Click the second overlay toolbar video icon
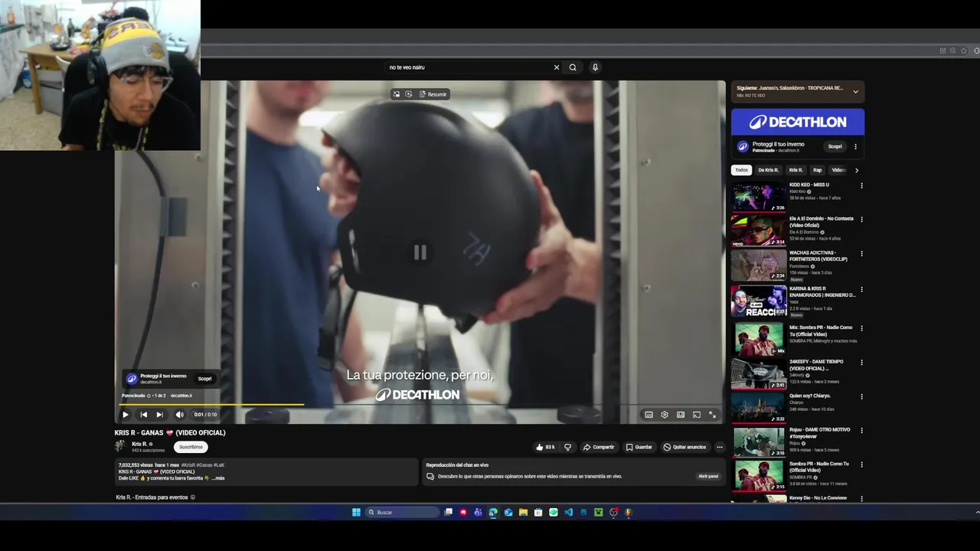The height and width of the screenshot is (551, 980). 409,94
